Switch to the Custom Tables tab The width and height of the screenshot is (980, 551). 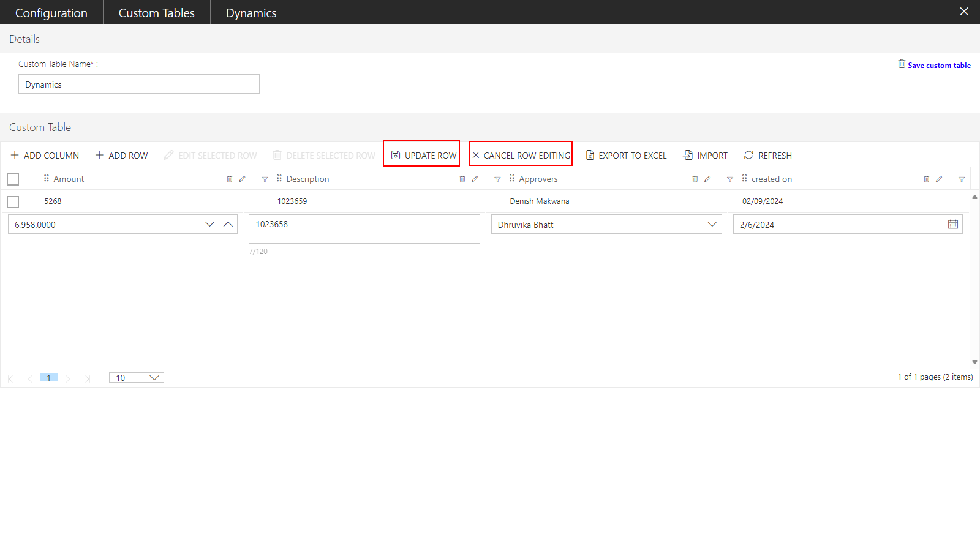pyautogui.click(x=157, y=13)
